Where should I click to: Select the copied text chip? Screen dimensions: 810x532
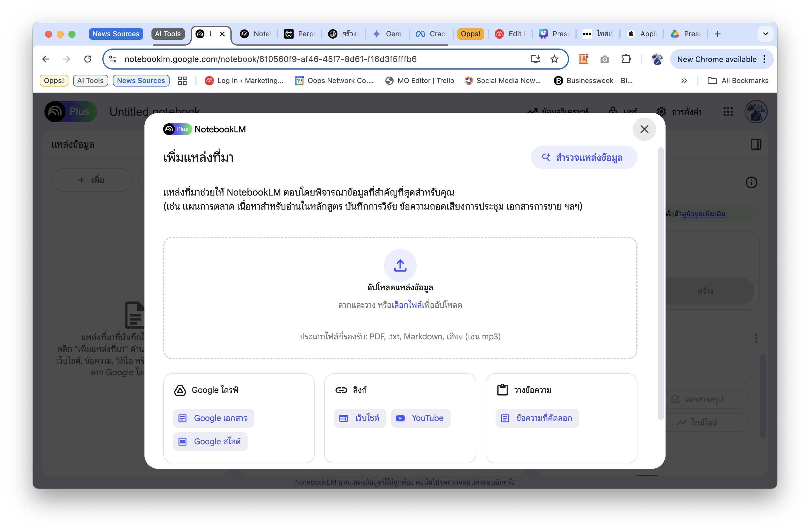537,418
